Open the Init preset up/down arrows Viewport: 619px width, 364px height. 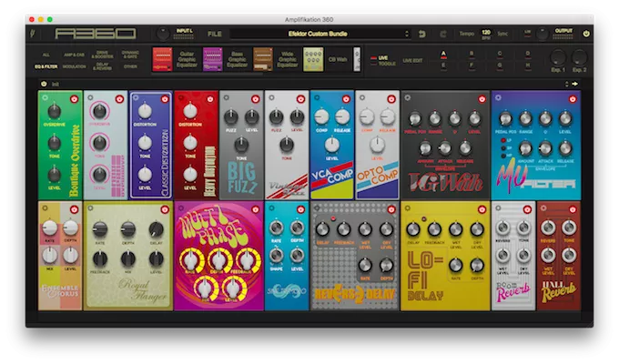coord(567,84)
